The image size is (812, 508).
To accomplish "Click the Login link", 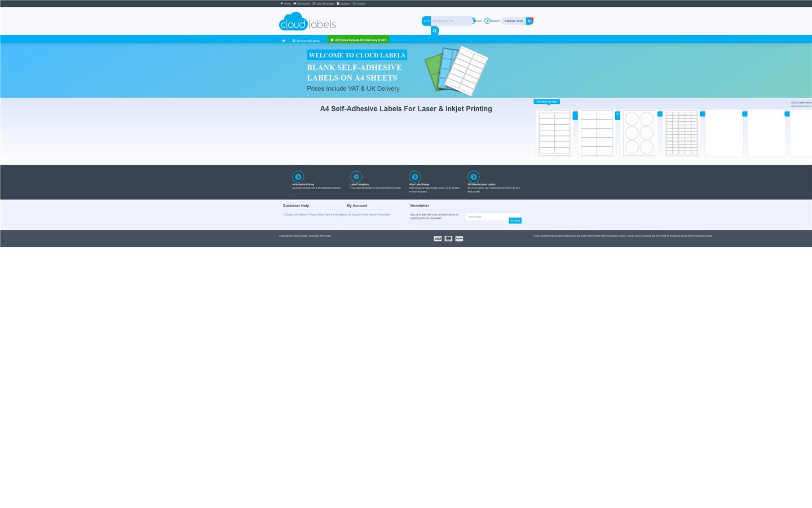I will [x=478, y=21].
